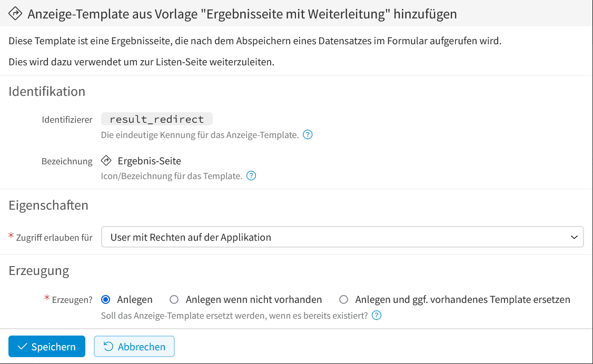Screen dimensions: 593x364
Task: Open help icon for Identifizierer description
Action: pos(308,135)
